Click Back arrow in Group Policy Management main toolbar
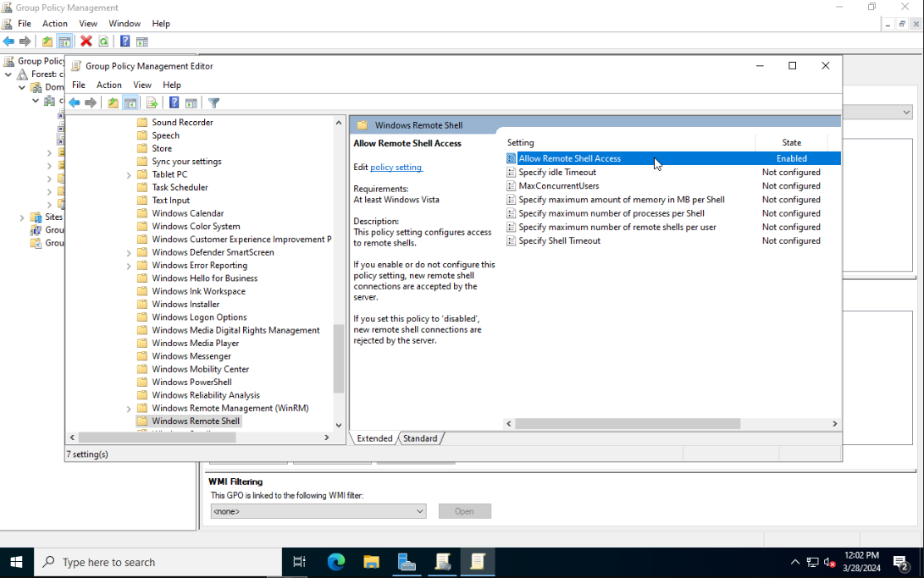 tap(8, 41)
